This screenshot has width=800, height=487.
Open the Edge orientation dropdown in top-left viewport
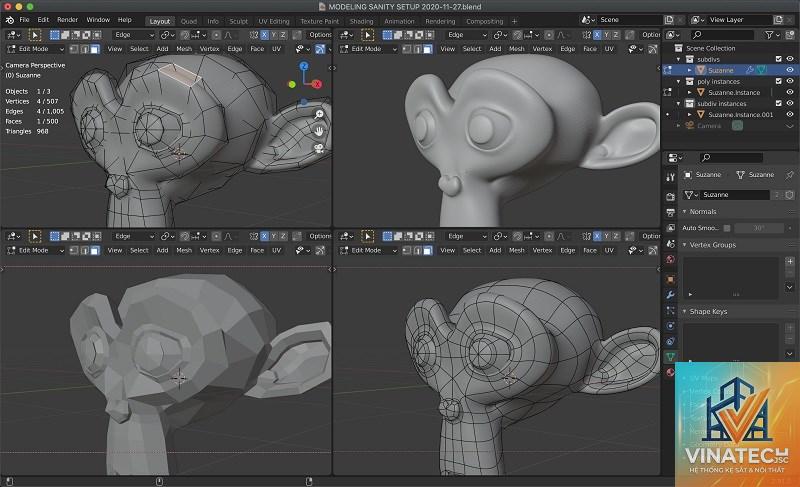tap(134, 35)
